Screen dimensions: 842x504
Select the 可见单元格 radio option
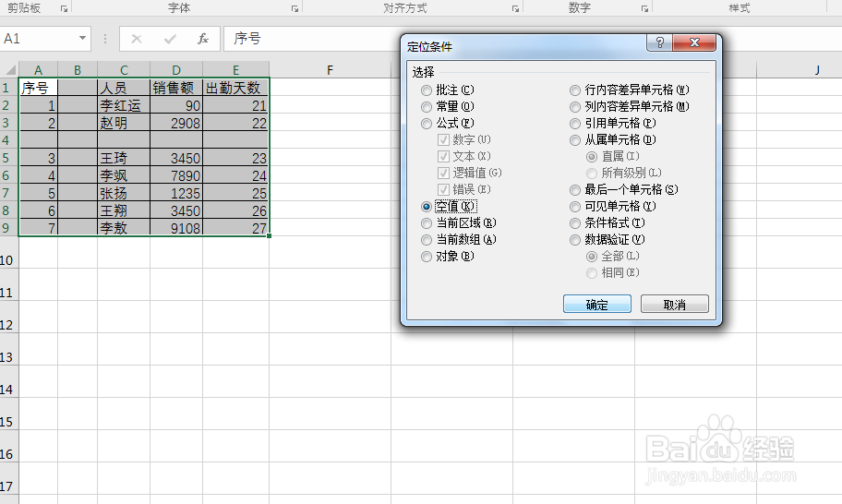pos(575,207)
